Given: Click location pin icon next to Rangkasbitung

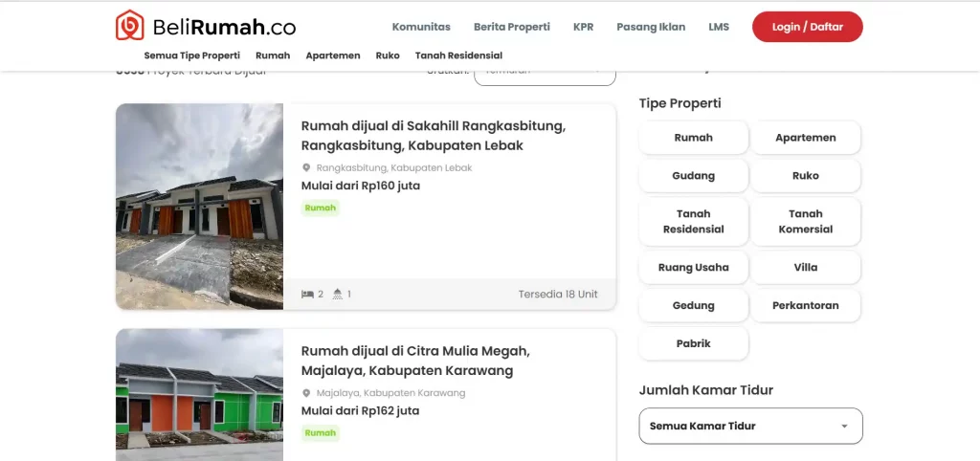Looking at the screenshot, I should click(306, 168).
